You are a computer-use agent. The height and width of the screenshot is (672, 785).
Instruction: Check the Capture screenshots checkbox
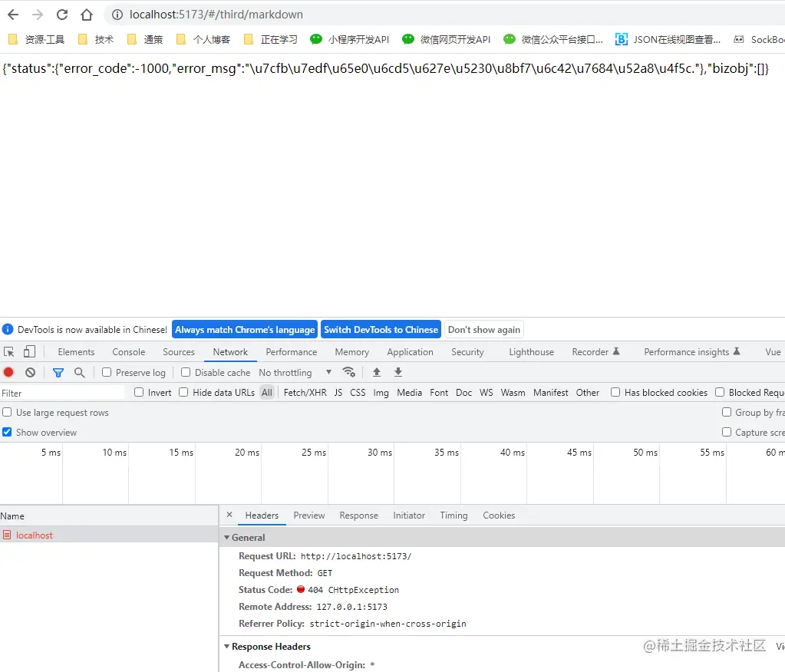727,432
